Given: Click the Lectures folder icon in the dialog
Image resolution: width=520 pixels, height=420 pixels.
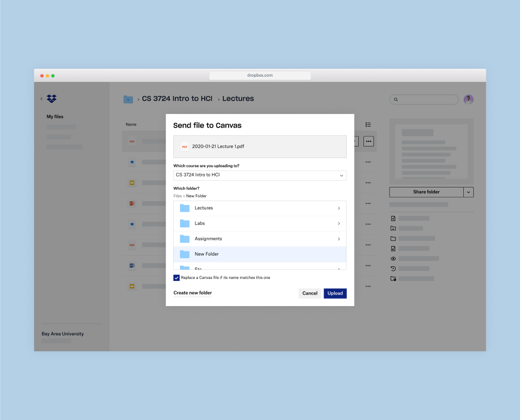Looking at the screenshot, I should (184, 208).
